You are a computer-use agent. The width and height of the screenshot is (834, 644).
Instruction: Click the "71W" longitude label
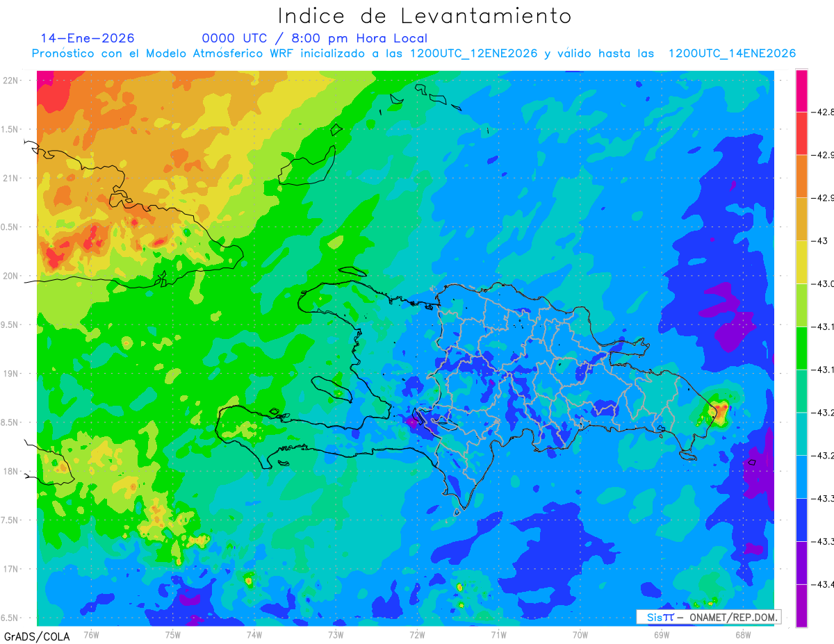[498, 634]
